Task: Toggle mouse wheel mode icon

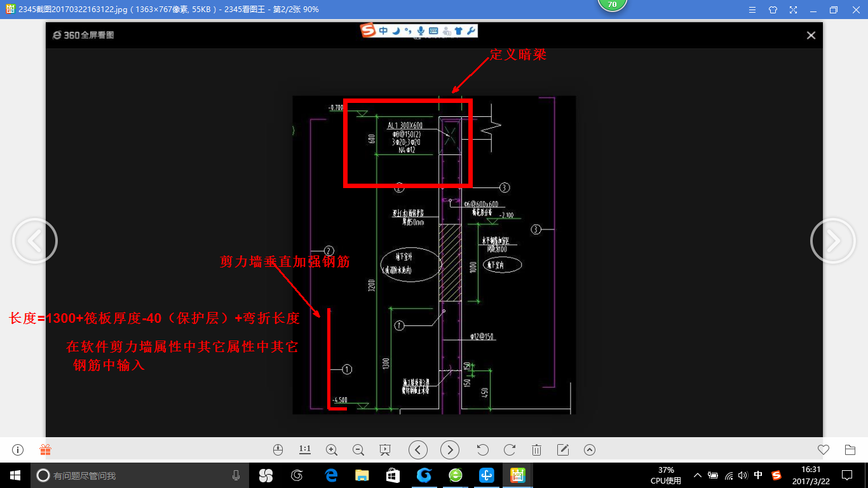Action: point(277,450)
